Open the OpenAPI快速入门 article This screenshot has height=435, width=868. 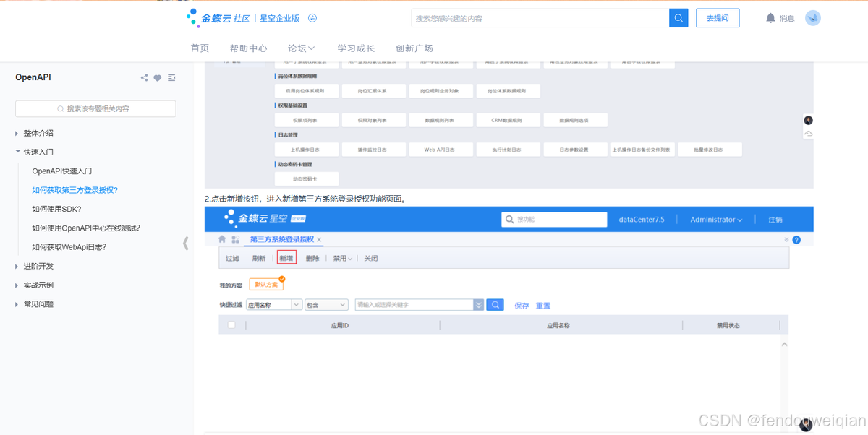62,171
